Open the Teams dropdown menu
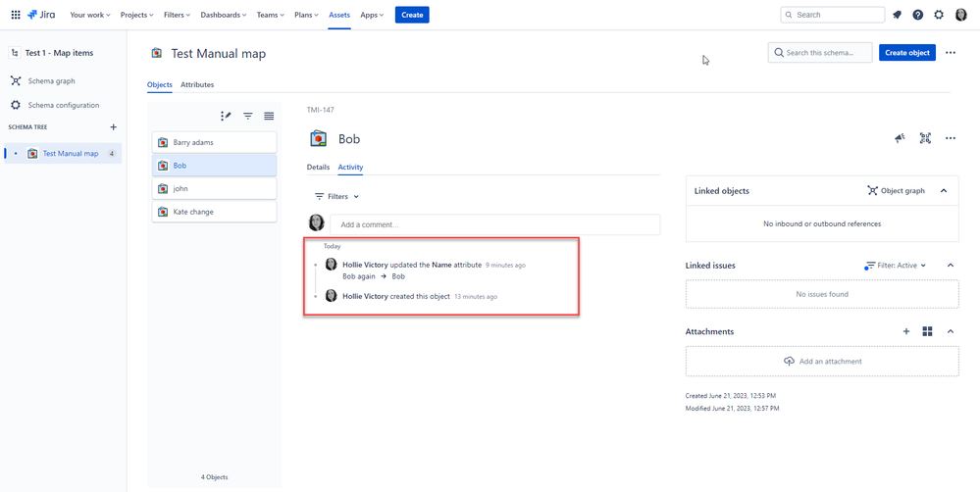 click(271, 15)
